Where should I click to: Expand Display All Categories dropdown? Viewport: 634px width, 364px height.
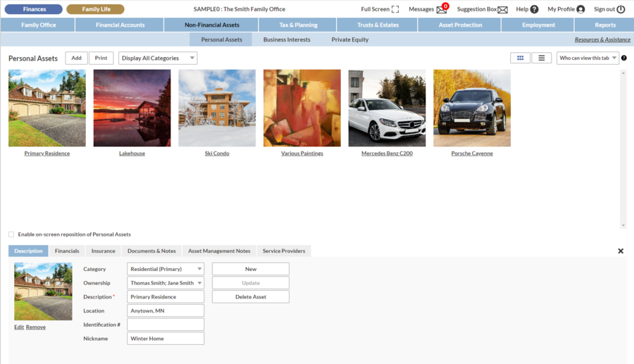[158, 58]
